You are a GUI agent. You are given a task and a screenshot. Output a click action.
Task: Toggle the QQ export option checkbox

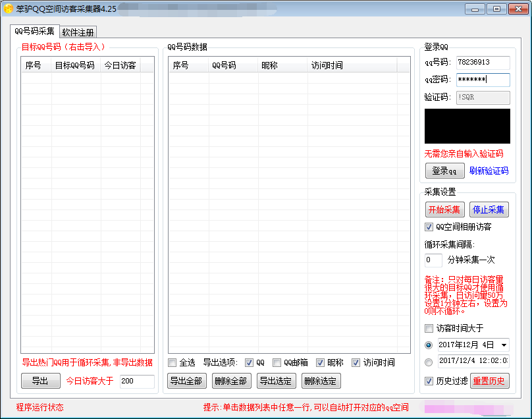249,362
